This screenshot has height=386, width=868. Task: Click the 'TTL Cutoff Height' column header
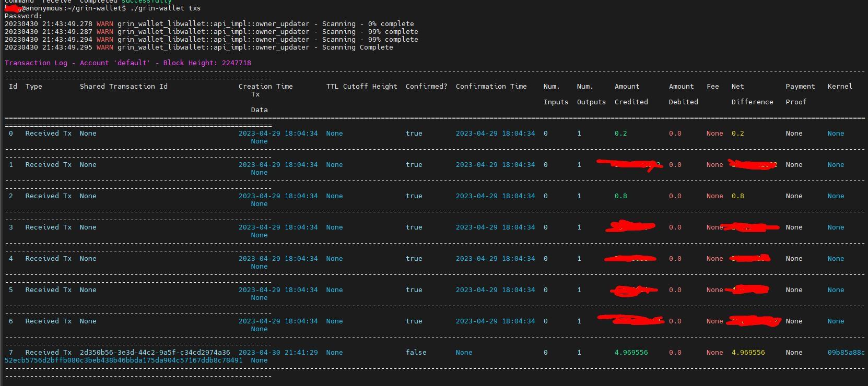click(x=361, y=87)
